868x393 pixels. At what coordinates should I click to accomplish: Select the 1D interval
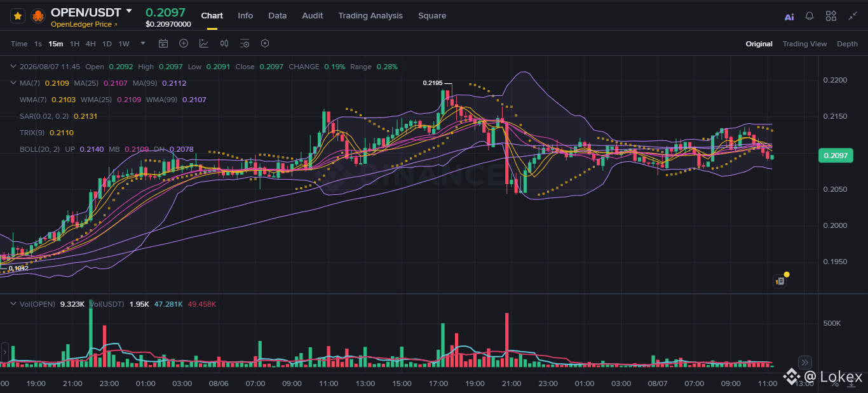pyautogui.click(x=107, y=44)
